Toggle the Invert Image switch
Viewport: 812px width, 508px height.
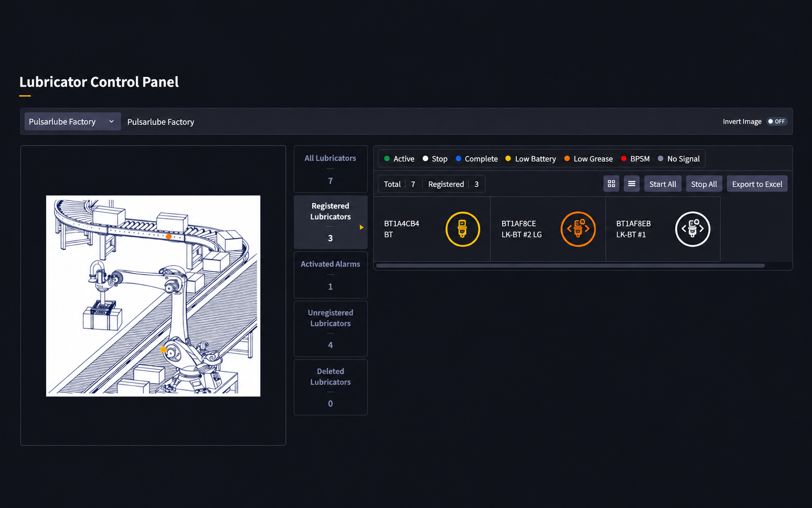[x=777, y=121]
